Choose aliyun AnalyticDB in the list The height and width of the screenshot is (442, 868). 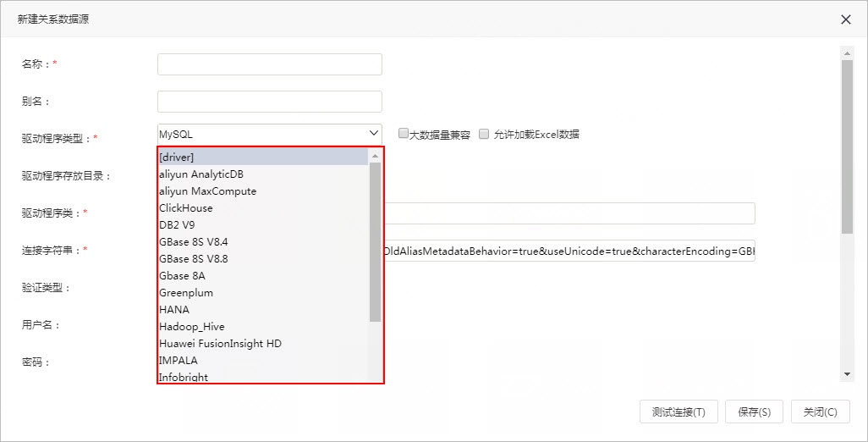click(263, 174)
